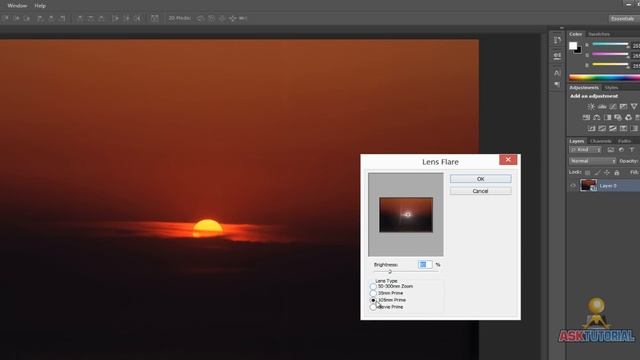Select the Layer 0 name
This screenshot has width=640, height=360.
[x=608, y=186]
